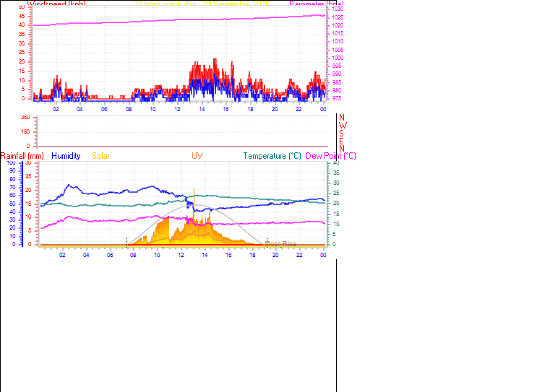This screenshot has width=550, height=392.
Task: Click the 12 hour tick on windspeed graph
Action: coord(177,109)
